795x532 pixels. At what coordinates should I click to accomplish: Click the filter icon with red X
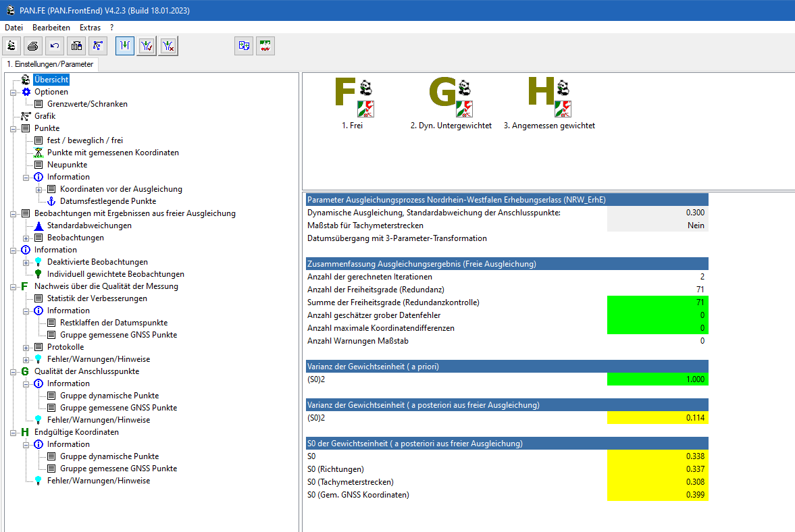coord(168,46)
